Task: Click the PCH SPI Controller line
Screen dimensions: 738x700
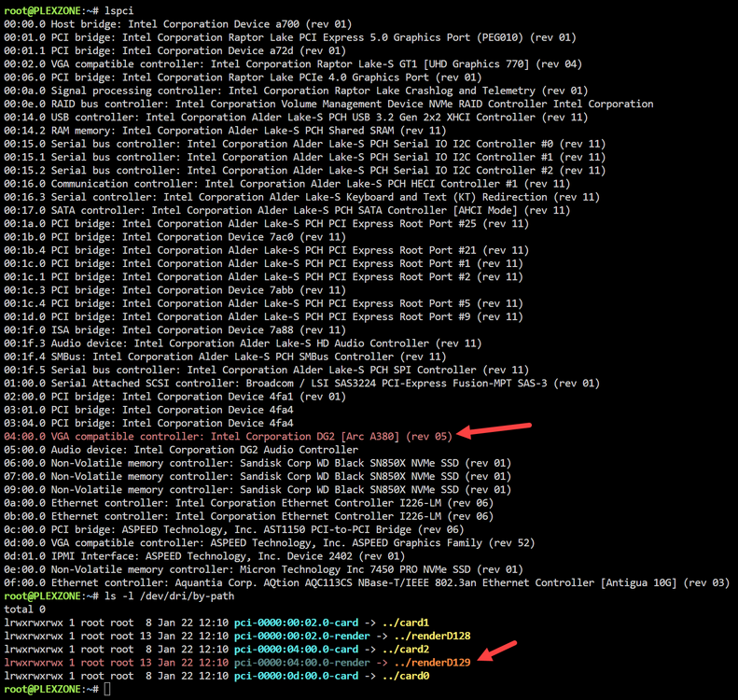Action: pos(267,370)
